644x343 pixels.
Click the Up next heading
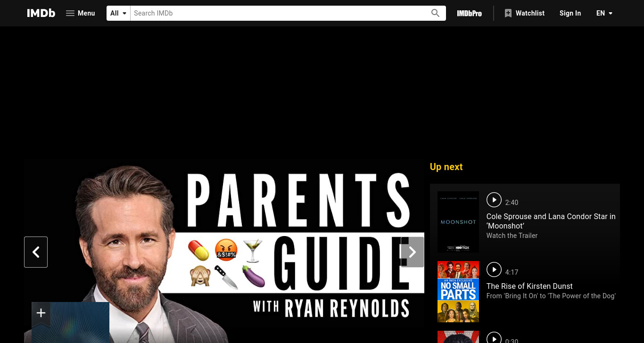[446, 167]
